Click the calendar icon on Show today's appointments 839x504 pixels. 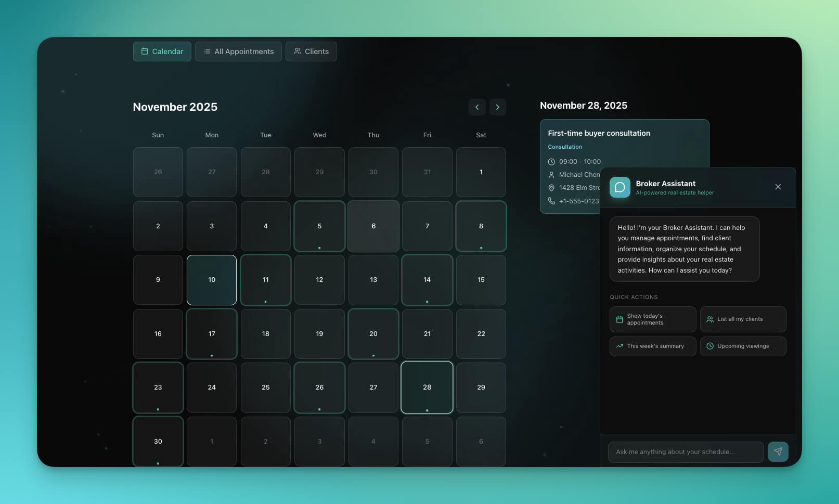[619, 319]
